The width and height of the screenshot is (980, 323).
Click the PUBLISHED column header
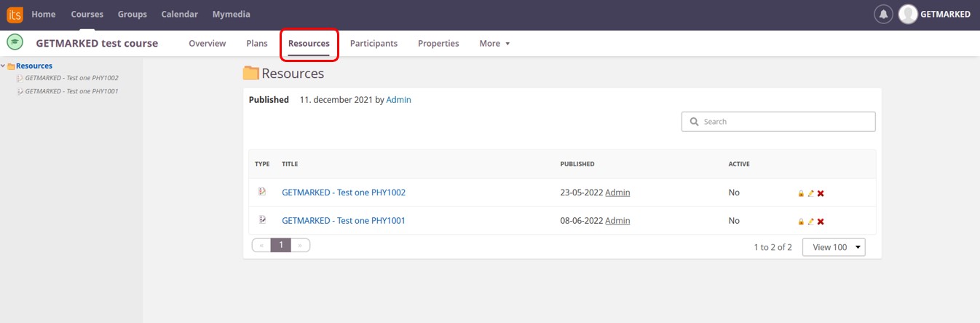coord(577,164)
